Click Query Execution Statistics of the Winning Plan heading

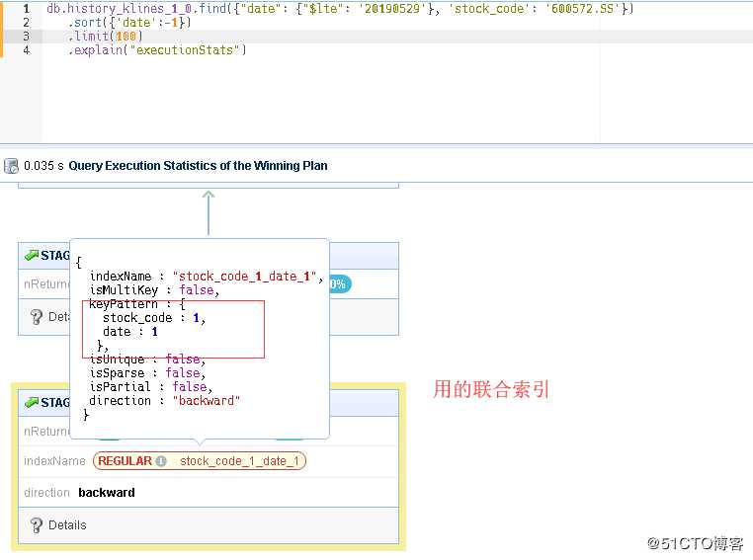[x=198, y=166]
